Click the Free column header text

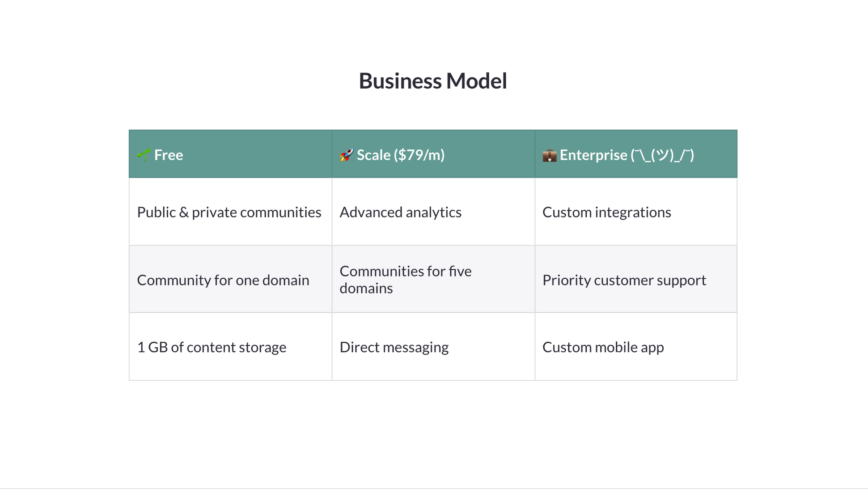(x=169, y=155)
